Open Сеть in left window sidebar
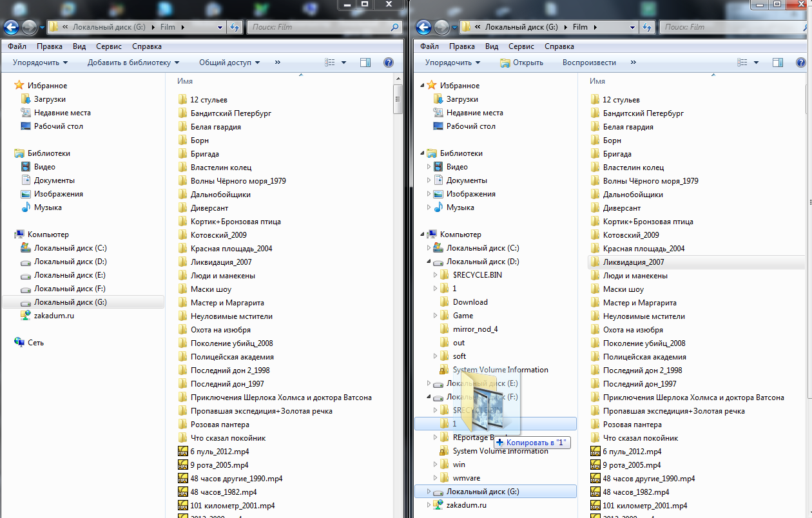812x518 pixels. tap(35, 343)
